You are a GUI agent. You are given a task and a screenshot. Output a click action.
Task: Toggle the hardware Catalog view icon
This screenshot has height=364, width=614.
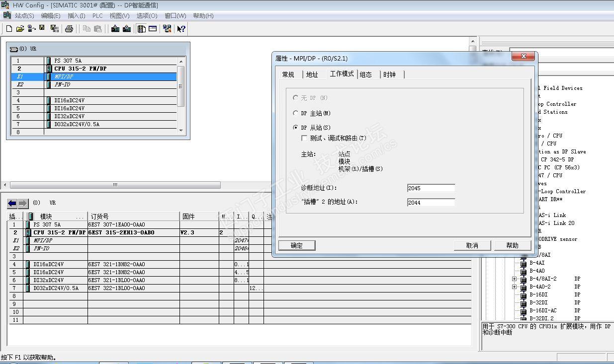click(141, 29)
